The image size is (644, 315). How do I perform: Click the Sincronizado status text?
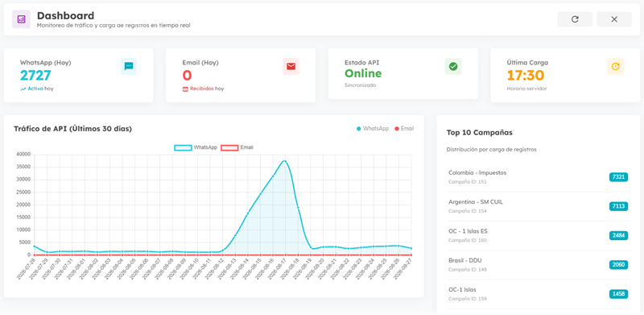coord(360,85)
